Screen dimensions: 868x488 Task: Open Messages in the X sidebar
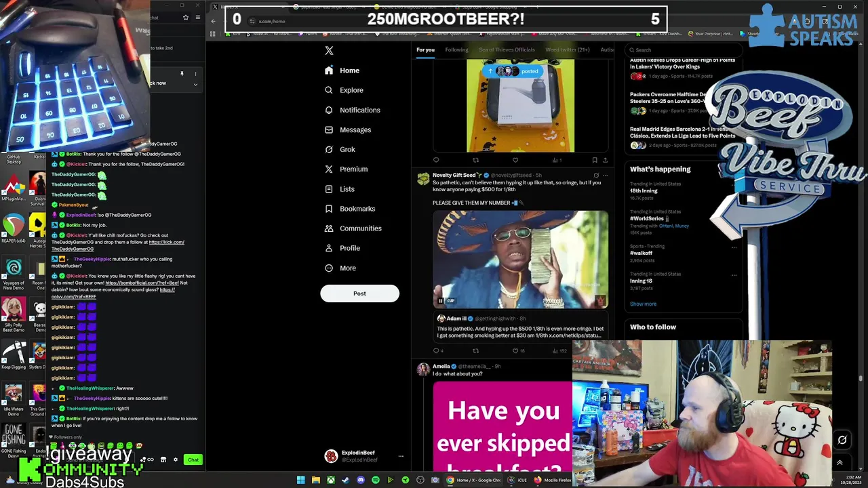tap(348, 129)
